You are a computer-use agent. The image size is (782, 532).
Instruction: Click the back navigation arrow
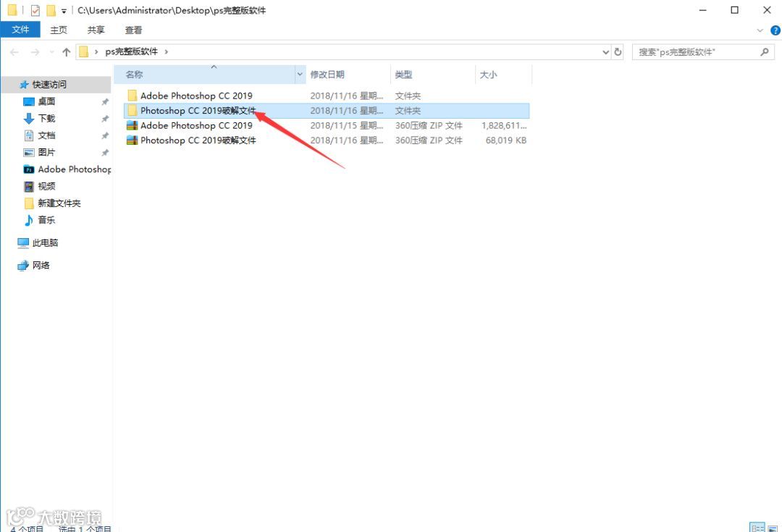(x=14, y=52)
